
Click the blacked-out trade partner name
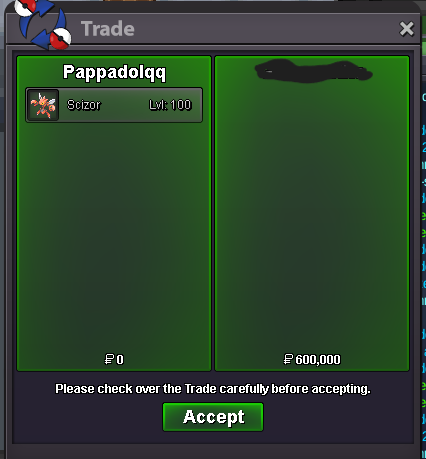[313, 72]
